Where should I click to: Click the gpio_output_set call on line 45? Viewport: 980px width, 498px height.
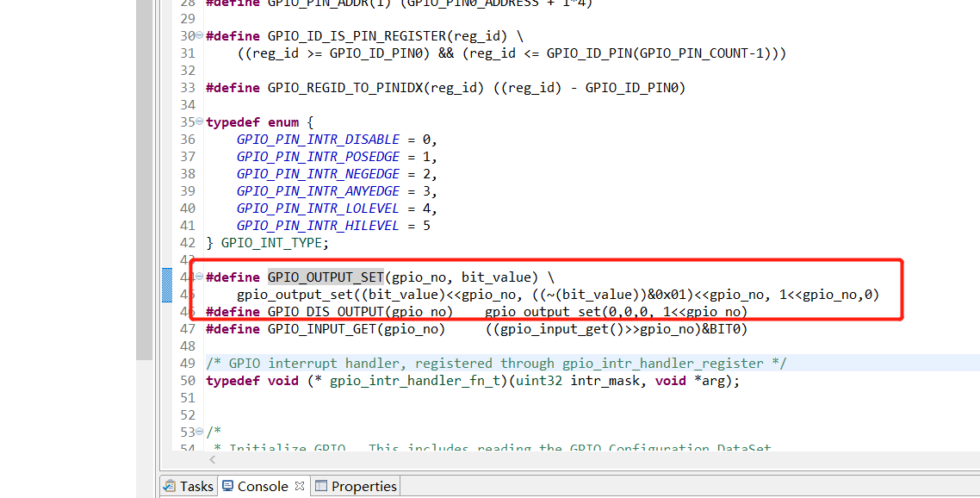[295, 295]
